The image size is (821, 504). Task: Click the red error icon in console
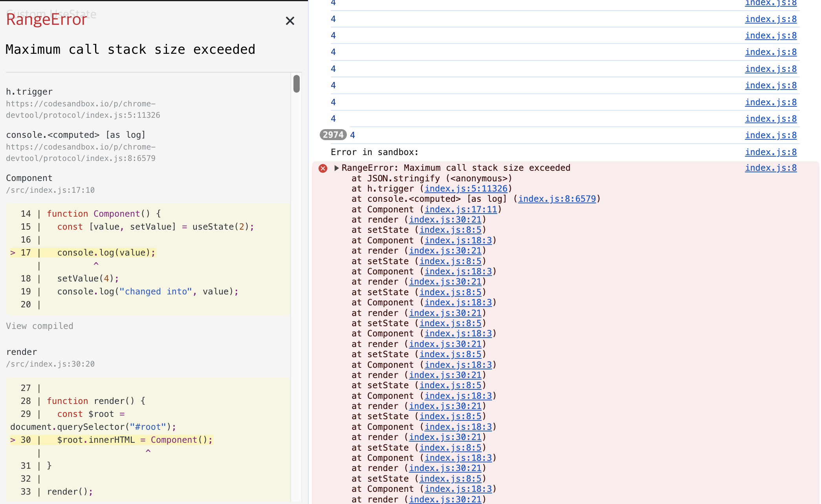point(323,168)
